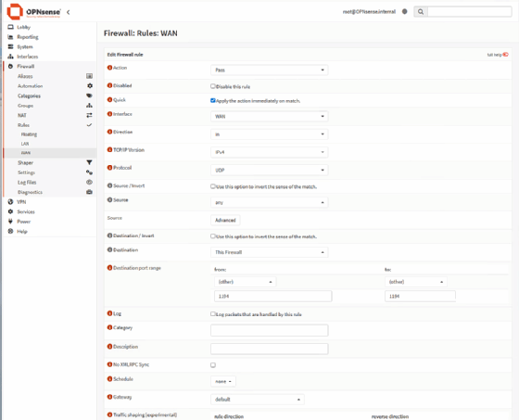Viewport: 519px width, 420px height.
Task: Click the Interface help info icon
Action: pos(109,114)
